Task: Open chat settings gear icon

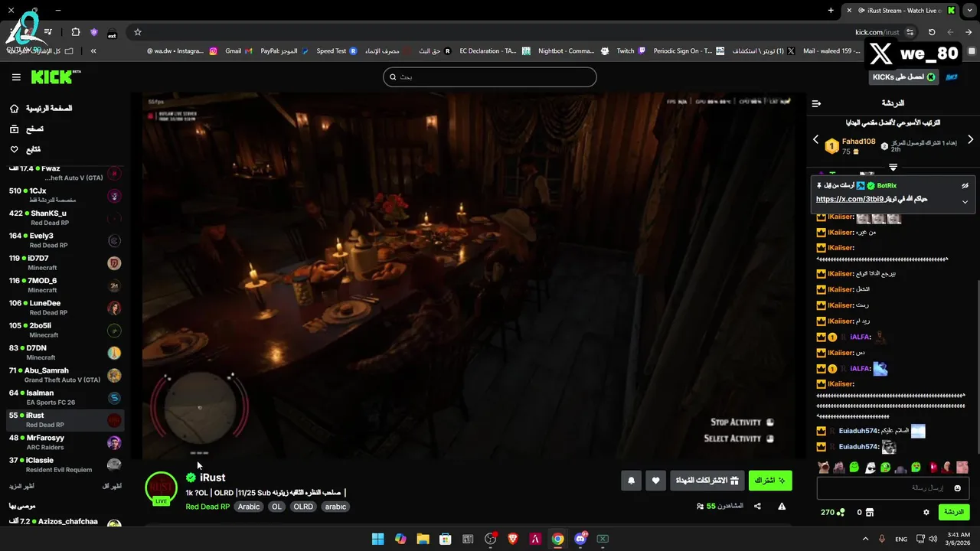Action: (x=926, y=512)
